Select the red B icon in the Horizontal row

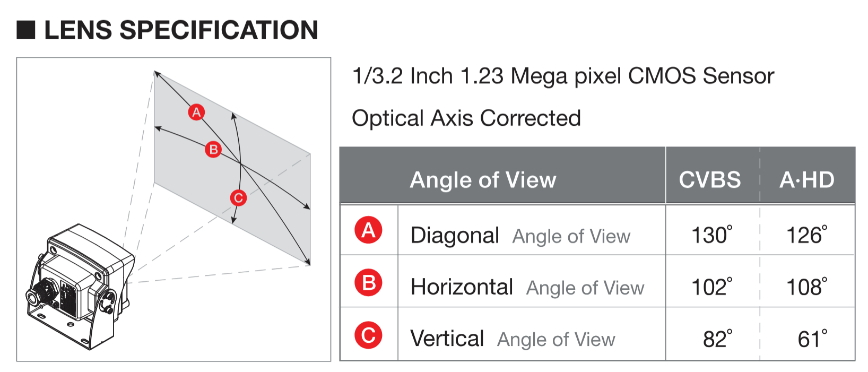tap(368, 282)
